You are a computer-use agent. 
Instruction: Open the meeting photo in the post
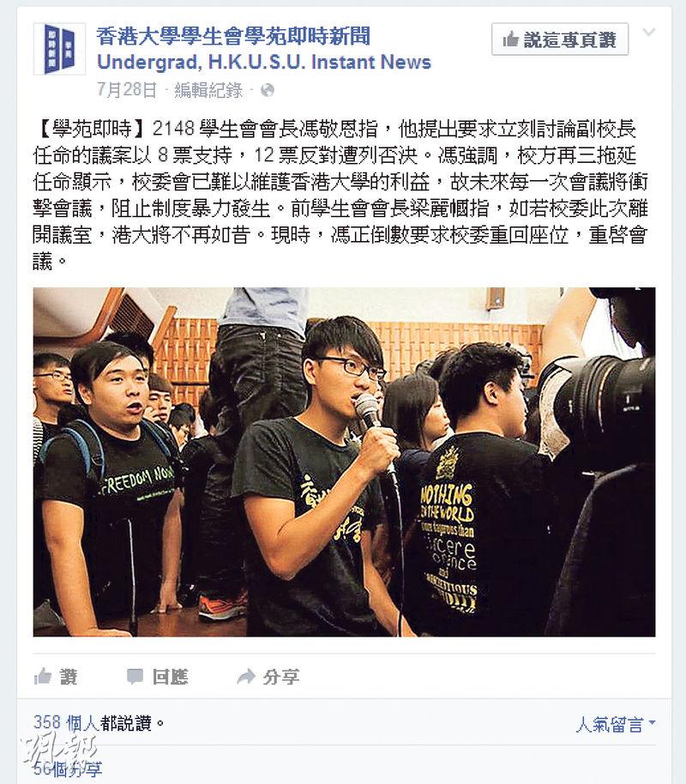click(344, 462)
